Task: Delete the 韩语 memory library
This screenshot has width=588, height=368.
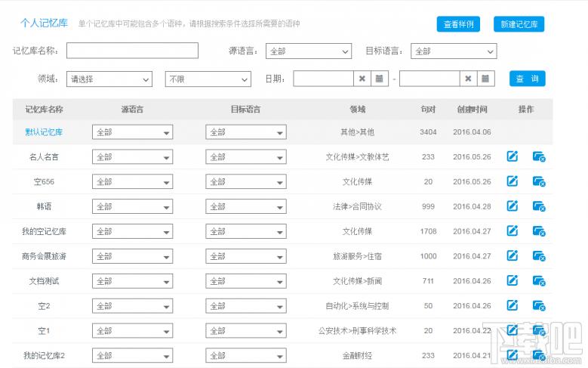Action: [x=539, y=206]
